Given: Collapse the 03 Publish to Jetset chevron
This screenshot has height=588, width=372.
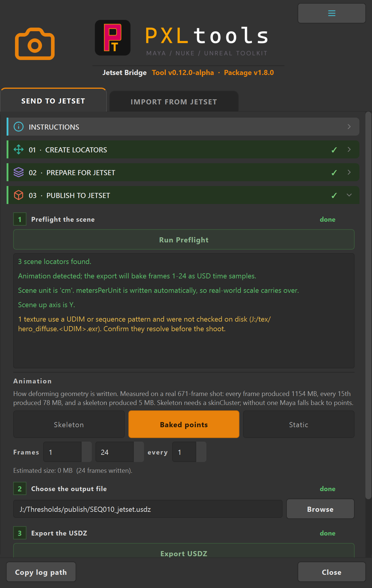Looking at the screenshot, I should point(349,195).
